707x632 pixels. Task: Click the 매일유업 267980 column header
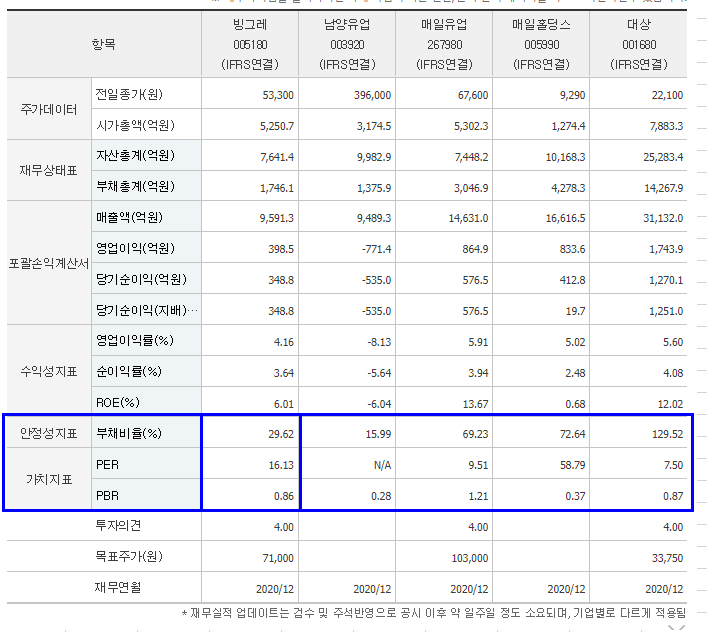[444, 44]
